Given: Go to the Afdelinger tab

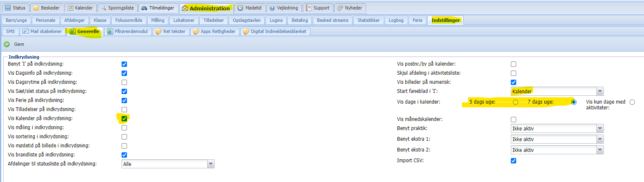Looking at the screenshot, I should [74, 20].
